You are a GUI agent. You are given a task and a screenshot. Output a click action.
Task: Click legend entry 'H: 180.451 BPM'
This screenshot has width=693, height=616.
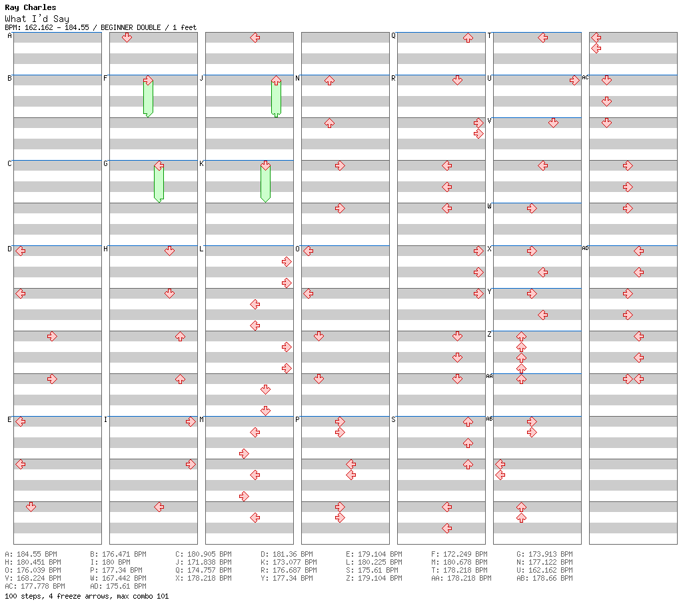tap(33, 562)
